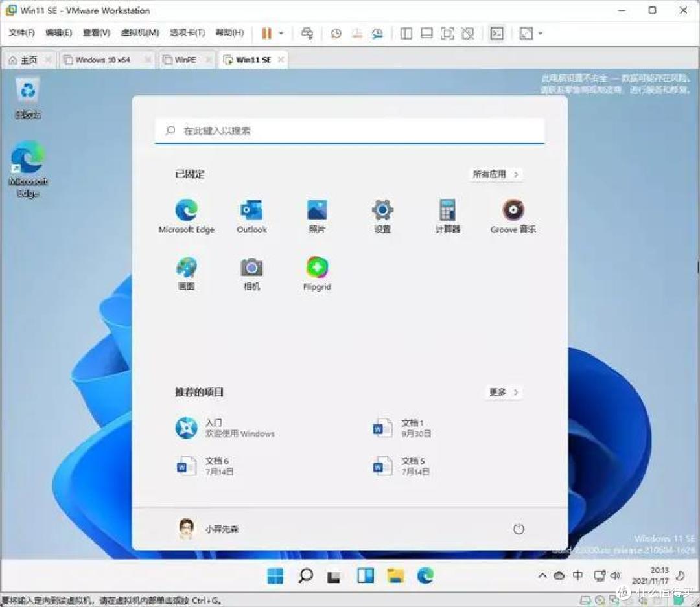Close the Win11 SE tab
The height and width of the screenshot is (607, 700).
click(281, 60)
